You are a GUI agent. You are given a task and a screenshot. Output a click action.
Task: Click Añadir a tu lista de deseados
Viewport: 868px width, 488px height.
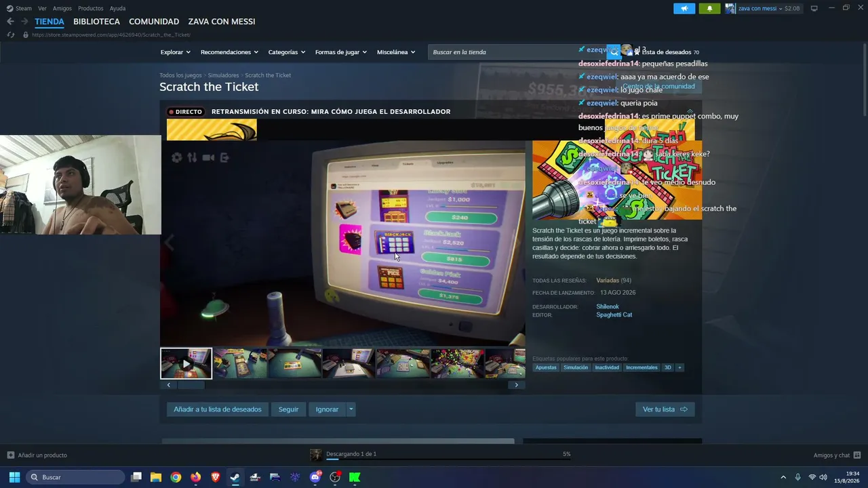(218, 409)
